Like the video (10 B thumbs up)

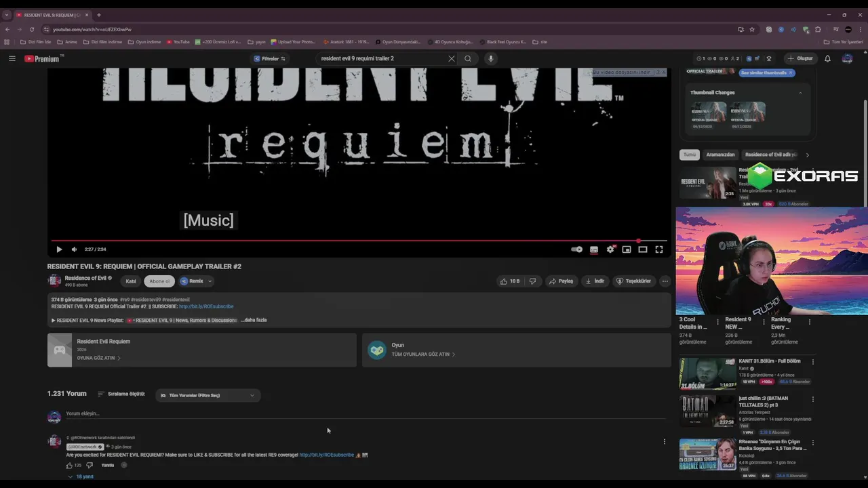click(x=510, y=281)
